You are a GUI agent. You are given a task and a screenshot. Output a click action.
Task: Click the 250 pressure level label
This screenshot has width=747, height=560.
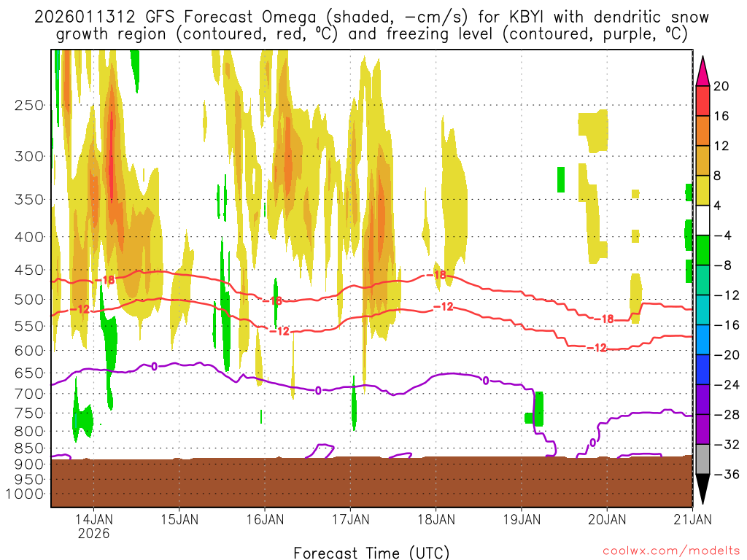[x=29, y=105]
